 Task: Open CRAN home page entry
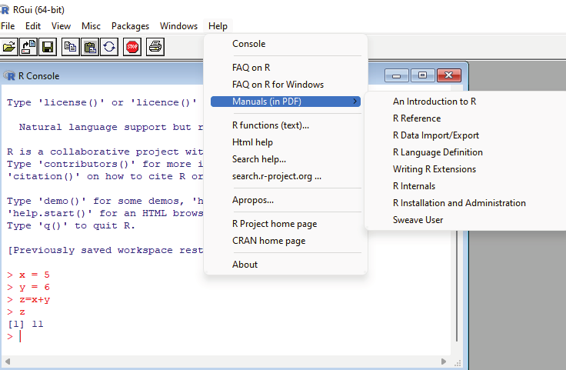pyautogui.click(x=269, y=241)
